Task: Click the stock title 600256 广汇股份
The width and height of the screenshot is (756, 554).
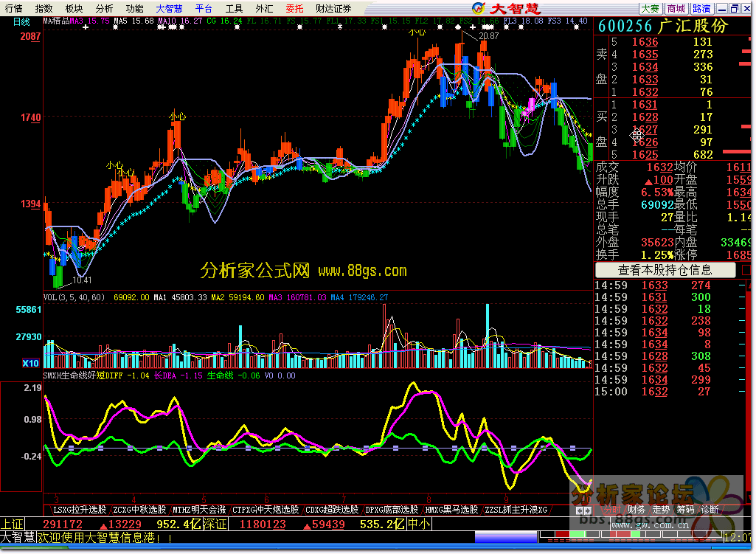Action: [x=663, y=26]
